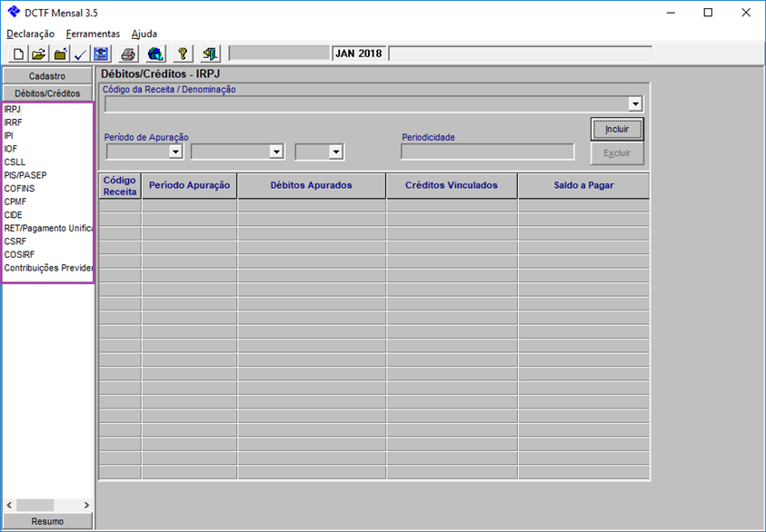This screenshot has height=532, width=766.
Task: Open an existing declaration via folder icon
Action: [38, 54]
